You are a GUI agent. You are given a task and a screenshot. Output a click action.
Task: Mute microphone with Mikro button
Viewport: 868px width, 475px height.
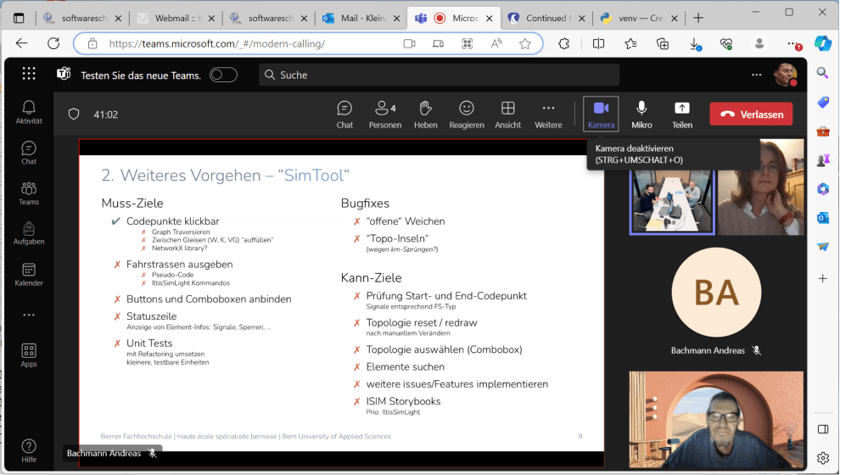tap(641, 115)
